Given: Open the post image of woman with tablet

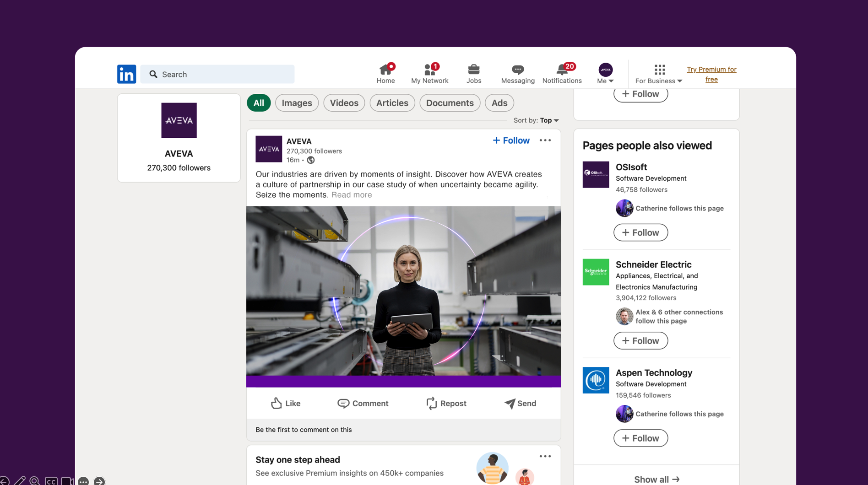Looking at the screenshot, I should click(x=403, y=296).
